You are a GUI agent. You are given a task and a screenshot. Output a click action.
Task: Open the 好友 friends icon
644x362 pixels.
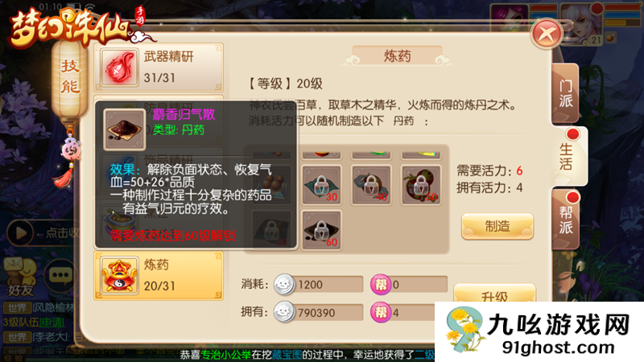coord(21,277)
